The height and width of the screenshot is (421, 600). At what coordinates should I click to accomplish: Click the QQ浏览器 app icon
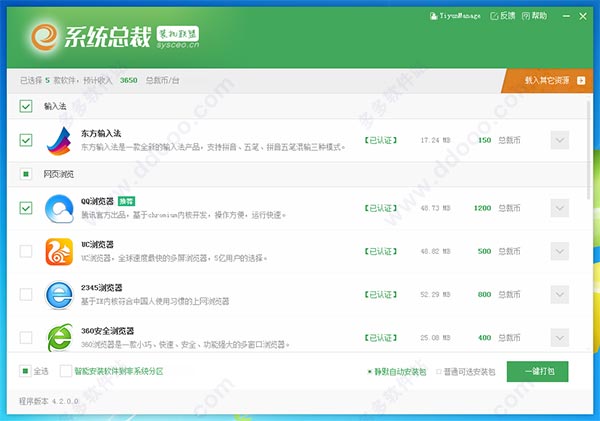click(59, 209)
